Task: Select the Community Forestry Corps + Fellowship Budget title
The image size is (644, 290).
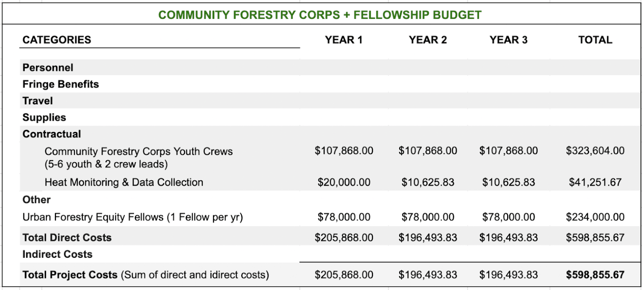Action: [320, 16]
